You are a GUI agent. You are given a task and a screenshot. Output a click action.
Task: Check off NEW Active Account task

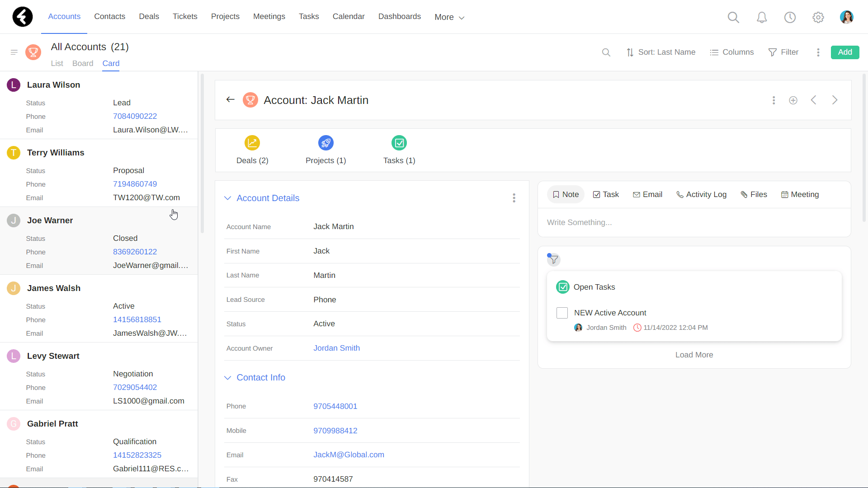562,313
